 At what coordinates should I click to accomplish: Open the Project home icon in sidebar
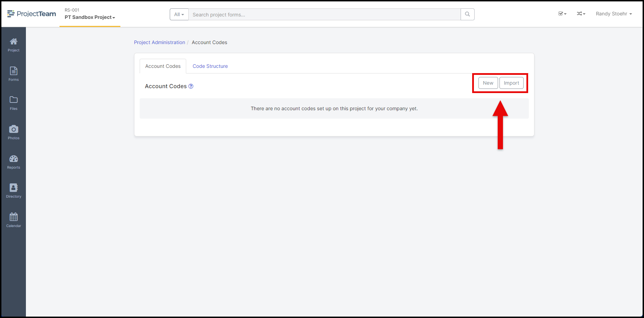[x=14, y=45]
